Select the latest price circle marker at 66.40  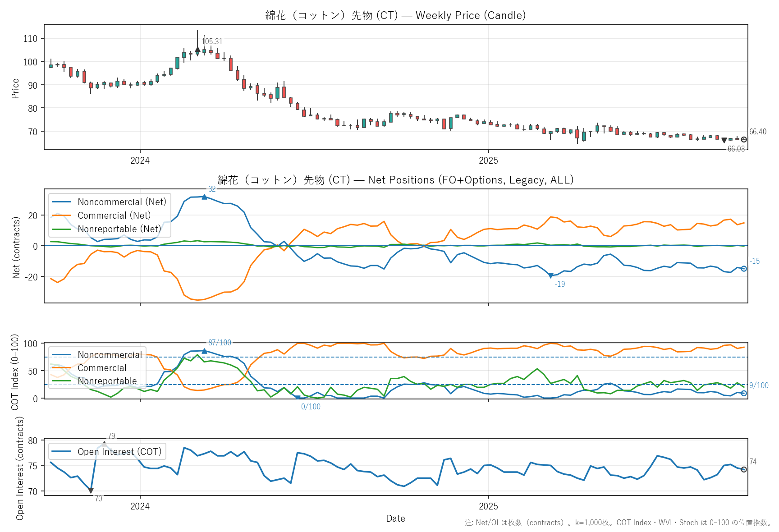(744, 140)
